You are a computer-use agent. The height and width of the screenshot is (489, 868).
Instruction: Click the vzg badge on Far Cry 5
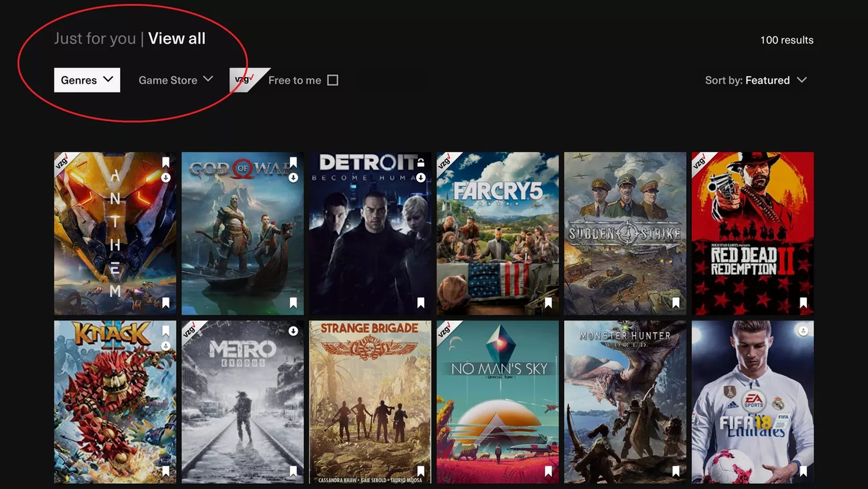pos(445,161)
